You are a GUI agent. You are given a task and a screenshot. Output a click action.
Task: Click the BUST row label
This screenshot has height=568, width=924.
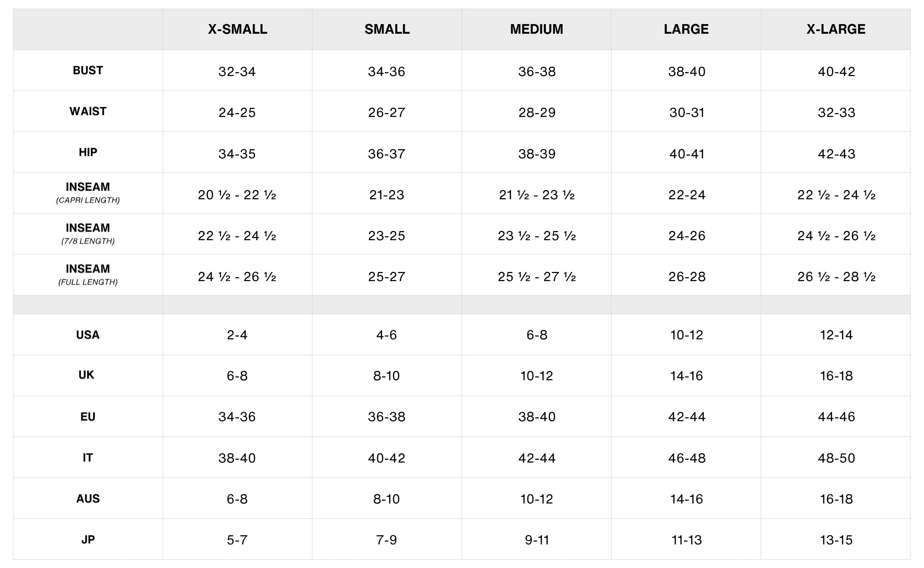pyautogui.click(x=88, y=70)
